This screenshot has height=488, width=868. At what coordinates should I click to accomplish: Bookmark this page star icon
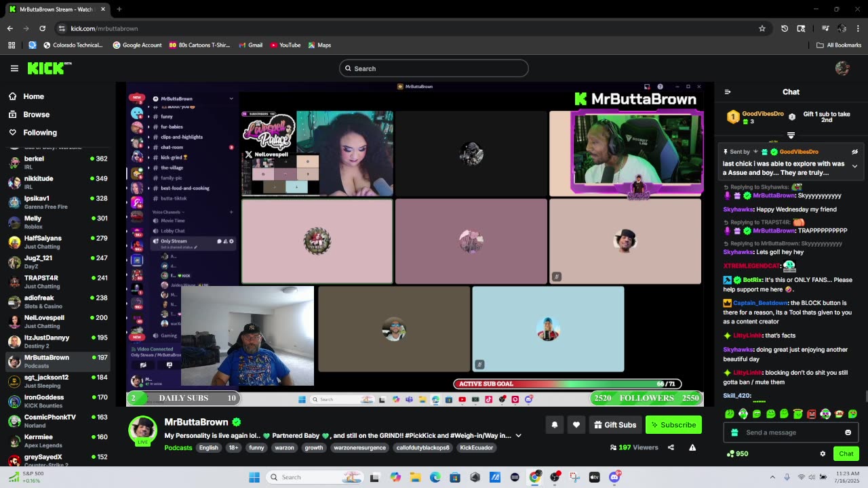pos(762,28)
